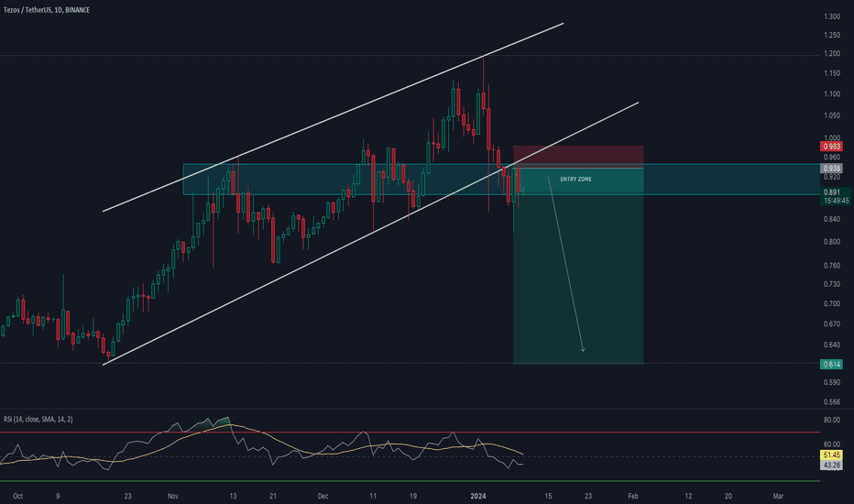
Task: Click the 15 date axis label
Action: [548, 497]
